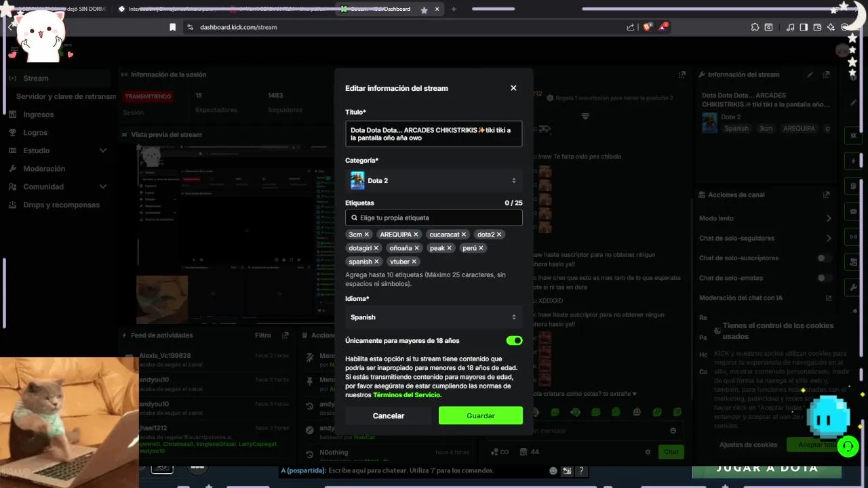Remove the oñoaña tag
This screenshot has width=868, height=488.
pos(416,248)
